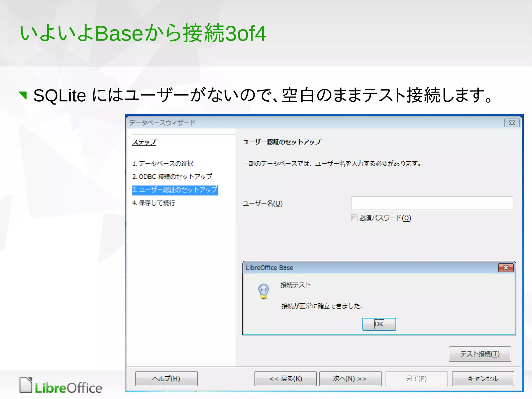
Task: Close the Database Wizard window
Action: 512,123
